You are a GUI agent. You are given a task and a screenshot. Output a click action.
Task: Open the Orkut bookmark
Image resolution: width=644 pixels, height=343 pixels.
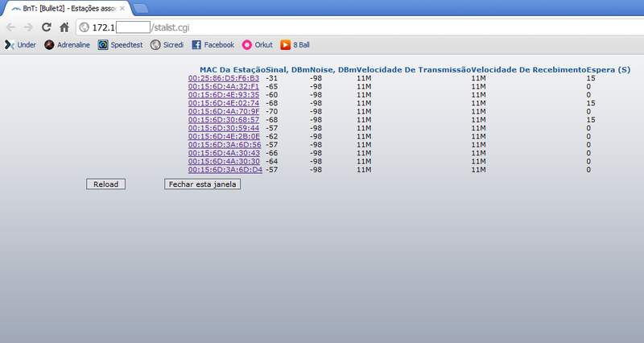click(258, 45)
